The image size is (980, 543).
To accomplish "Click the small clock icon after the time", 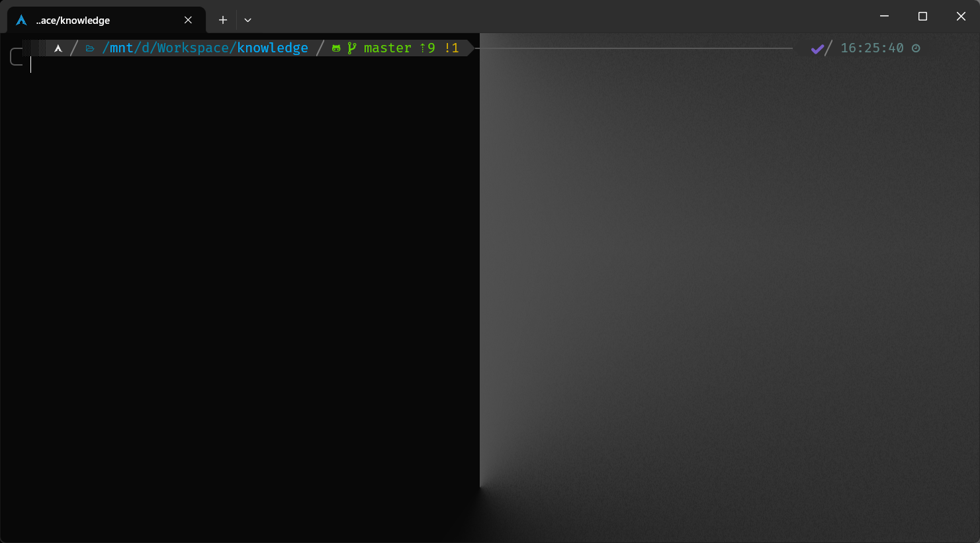I will [916, 48].
